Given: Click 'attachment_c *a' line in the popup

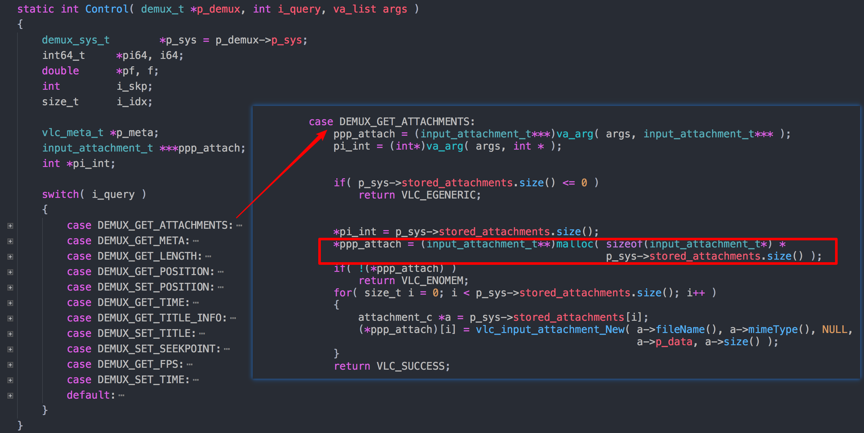Looking at the screenshot, I should [503, 317].
